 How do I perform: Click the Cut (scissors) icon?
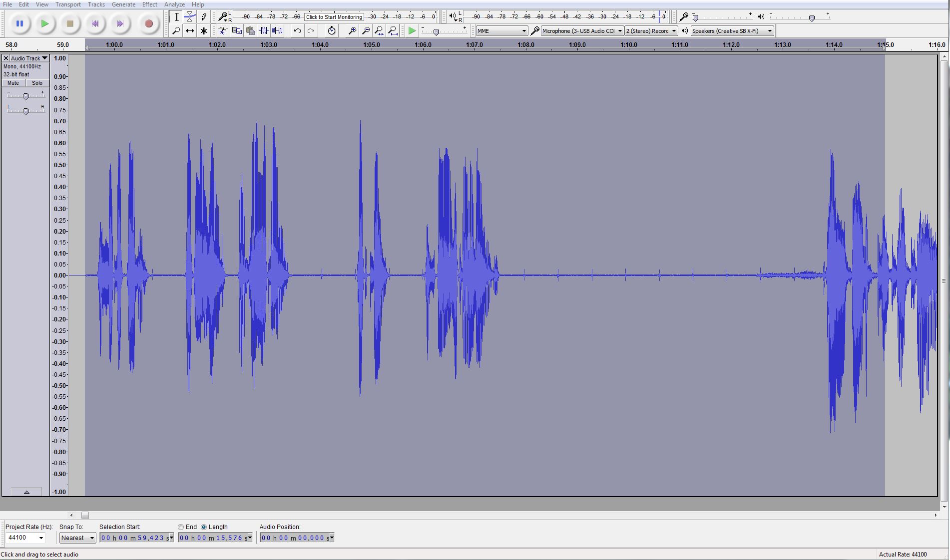pos(223,31)
